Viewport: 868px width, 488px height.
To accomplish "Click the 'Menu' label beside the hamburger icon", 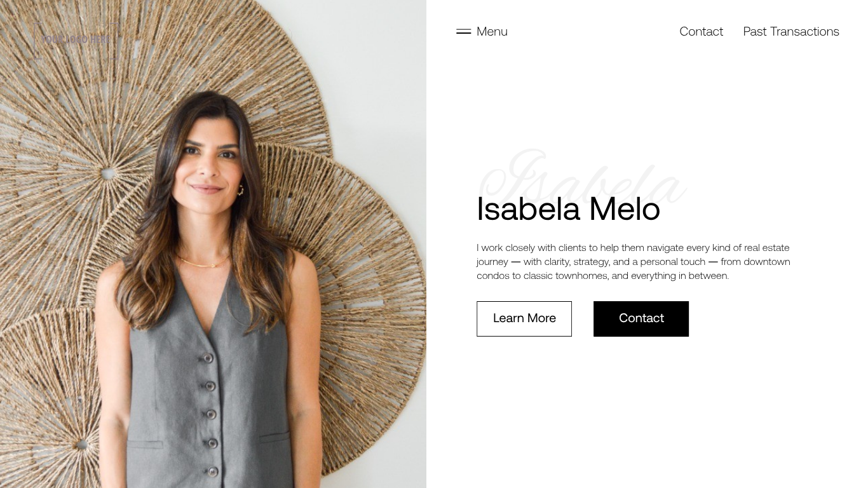I will click(492, 32).
